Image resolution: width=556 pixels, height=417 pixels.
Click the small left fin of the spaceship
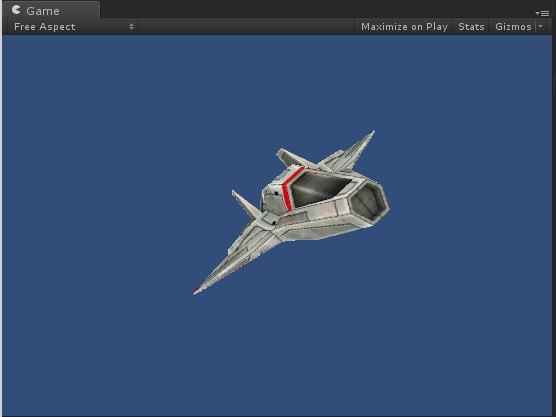click(245, 205)
